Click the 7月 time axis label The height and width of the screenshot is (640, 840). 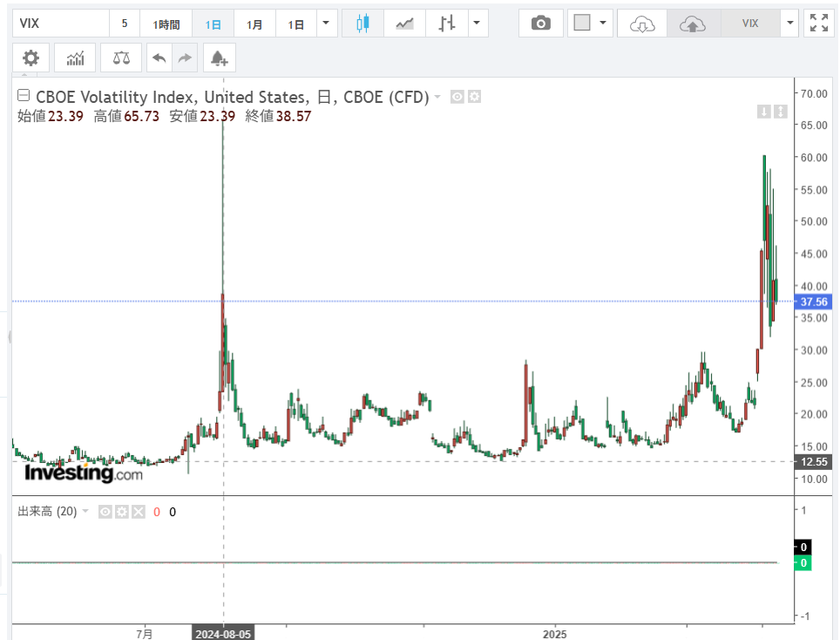(145, 634)
